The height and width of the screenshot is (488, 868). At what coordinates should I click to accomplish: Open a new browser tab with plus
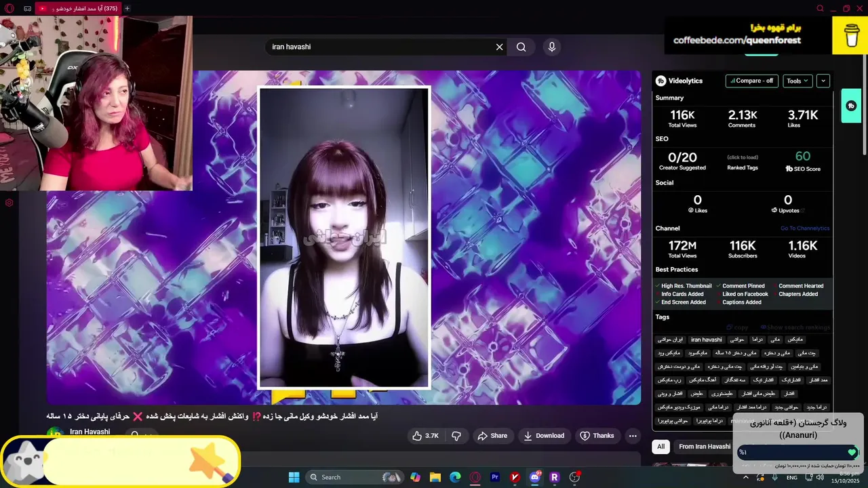click(127, 8)
